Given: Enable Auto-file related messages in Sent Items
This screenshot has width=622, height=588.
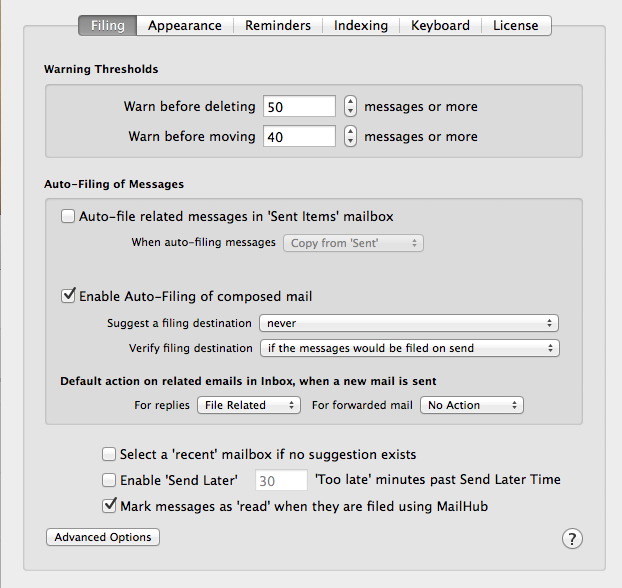Looking at the screenshot, I should click(68, 216).
